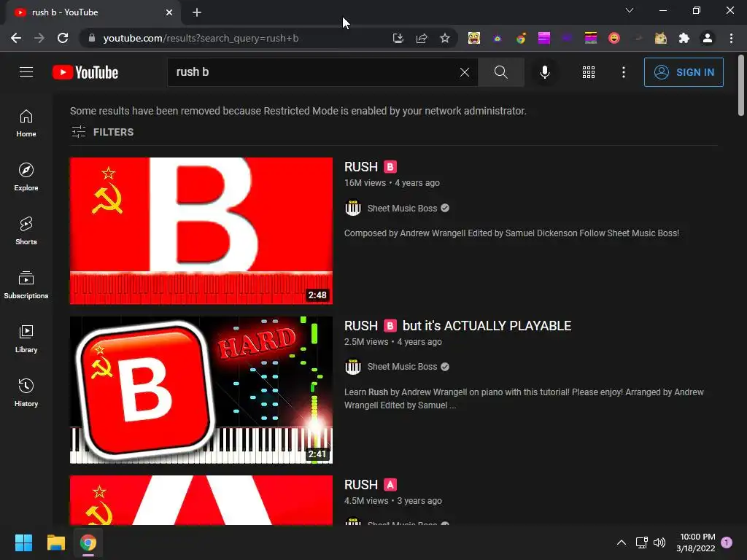The height and width of the screenshot is (560, 747).
Task: Open Shorts in the sidebar
Action: pos(26,231)
